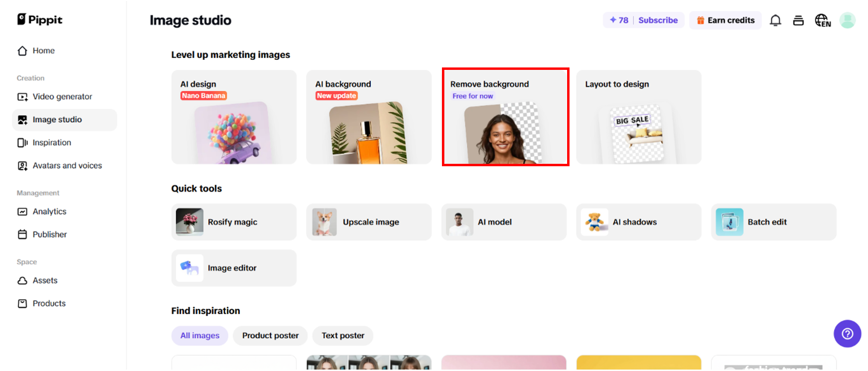Viewport: 868px width, 371px height.
Task: Open notifications bell icon
Action: [x=775, y=20]
